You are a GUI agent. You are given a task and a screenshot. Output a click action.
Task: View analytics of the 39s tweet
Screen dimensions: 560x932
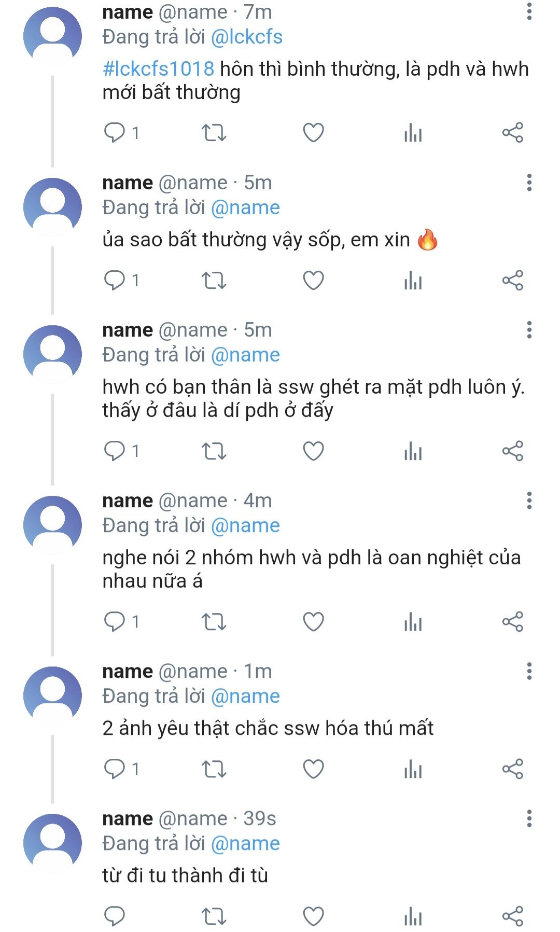pyautogui.click(x=413, y=916)
